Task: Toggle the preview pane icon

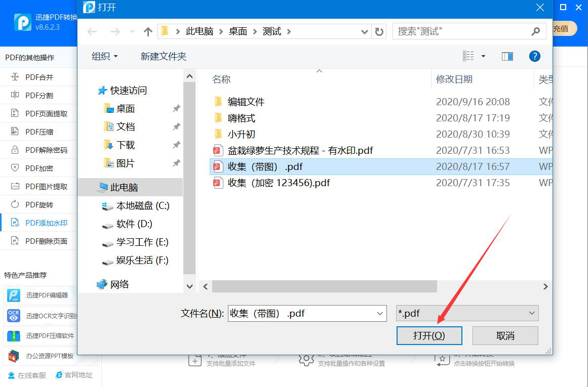Action: pos(507,56)
